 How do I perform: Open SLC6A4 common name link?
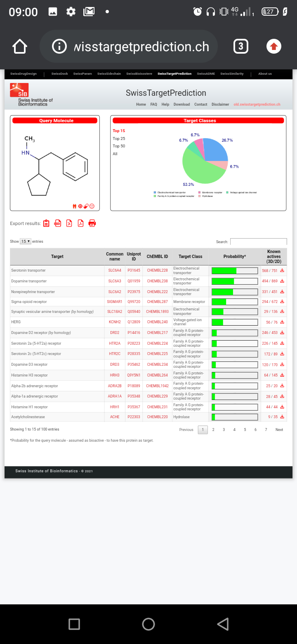115,270
